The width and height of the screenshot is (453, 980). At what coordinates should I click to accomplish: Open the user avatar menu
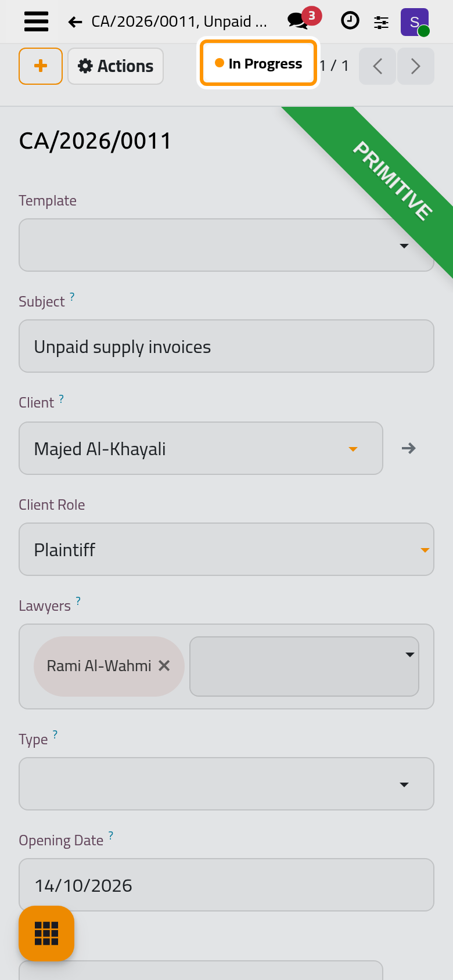(415, 22)
